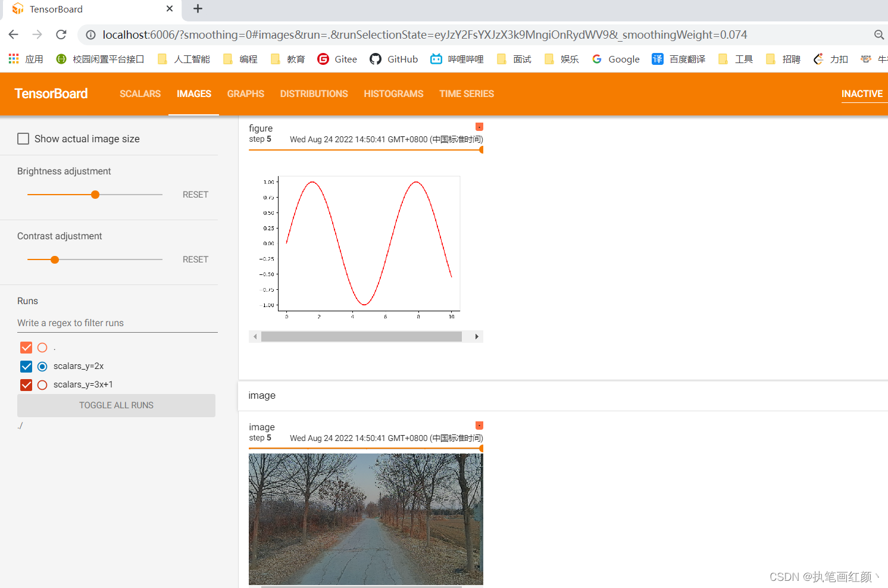This screenshot has height=588, width=888.
Task: Open the 应用 apps bookmark
Action: point(26,59)
